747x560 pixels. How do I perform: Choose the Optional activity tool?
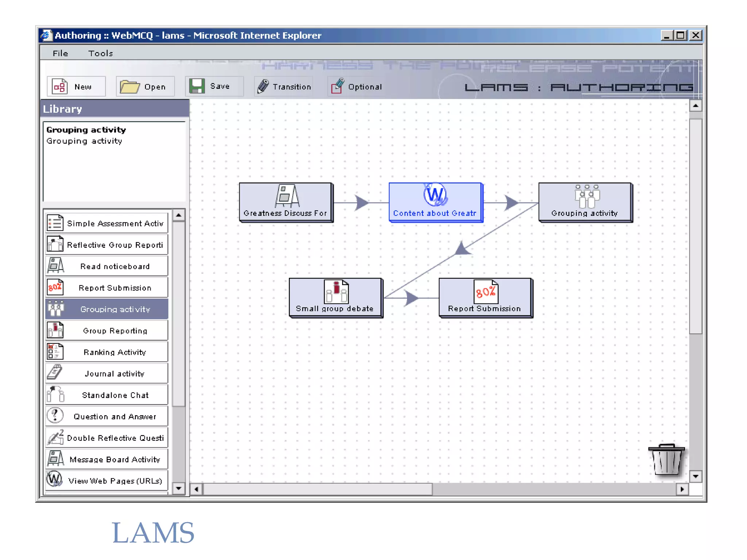pos(337,86)
